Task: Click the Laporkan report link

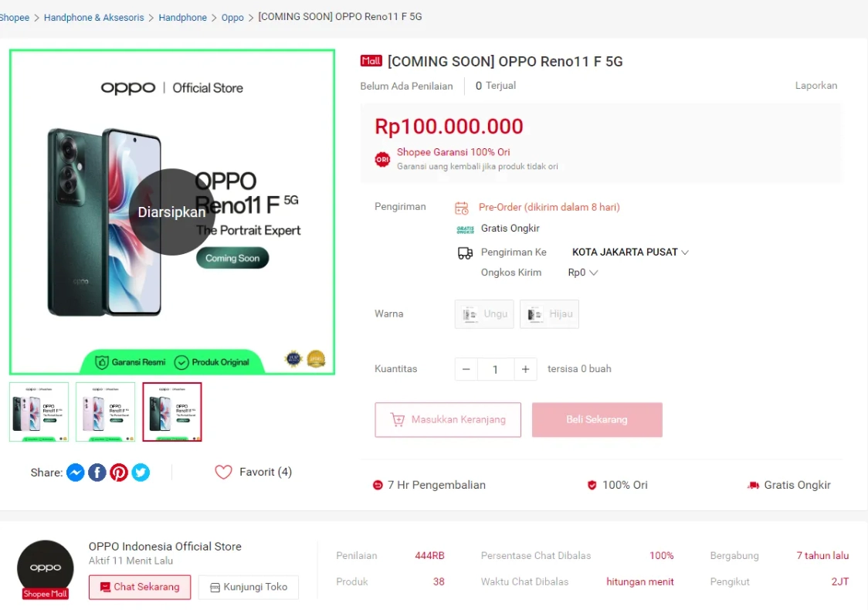Action: tap(815, 86)
